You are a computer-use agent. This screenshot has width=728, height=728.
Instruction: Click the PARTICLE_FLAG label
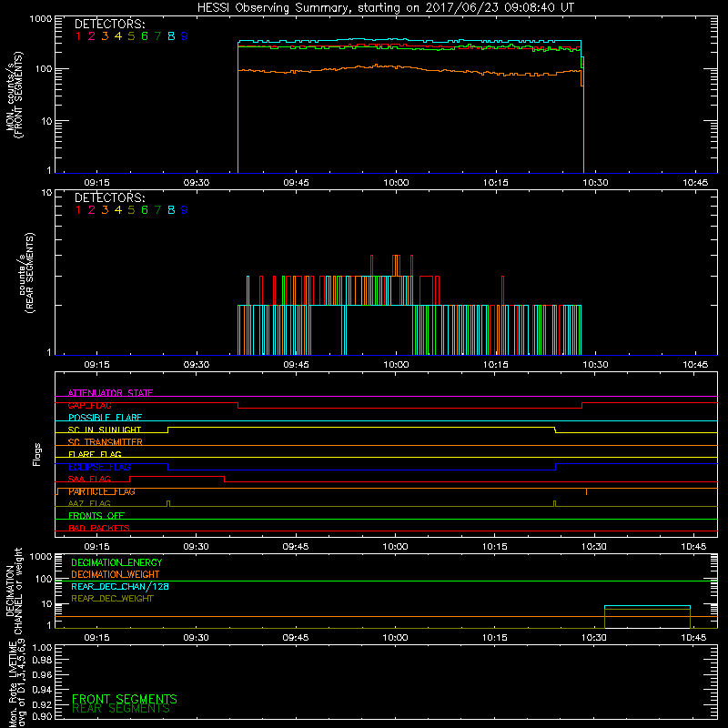102,491
